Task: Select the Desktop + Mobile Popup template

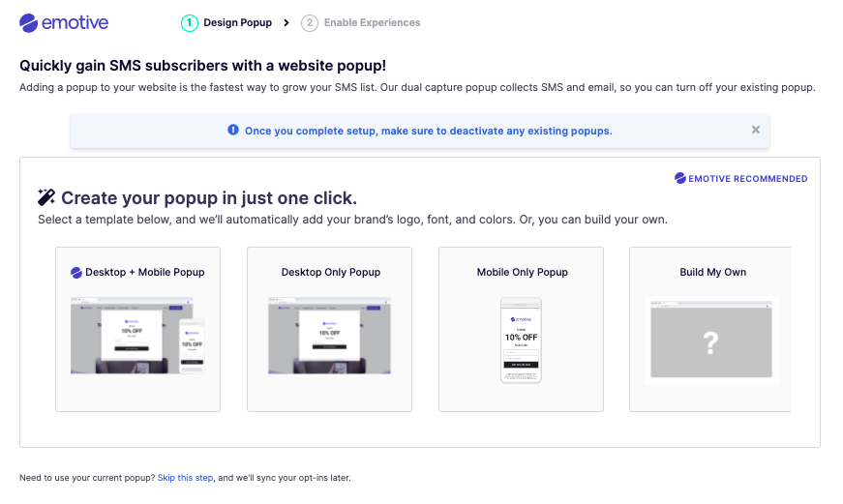Action: pos(137,329)
